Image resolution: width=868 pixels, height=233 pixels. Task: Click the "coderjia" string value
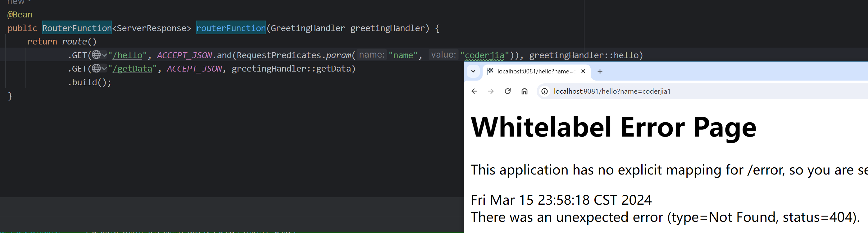484,55
